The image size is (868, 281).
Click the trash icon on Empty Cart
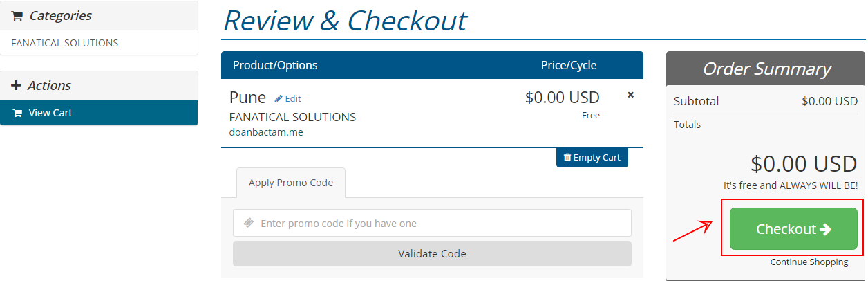click(567, 157)
